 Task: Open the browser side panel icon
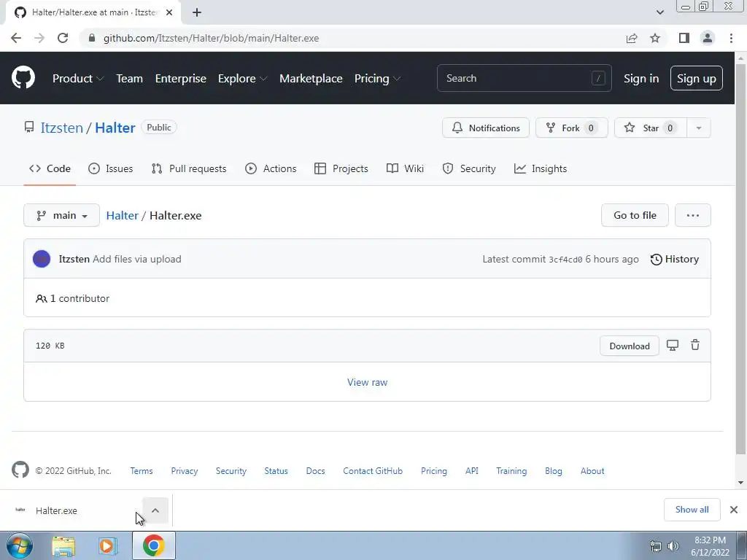click(684, 38)
